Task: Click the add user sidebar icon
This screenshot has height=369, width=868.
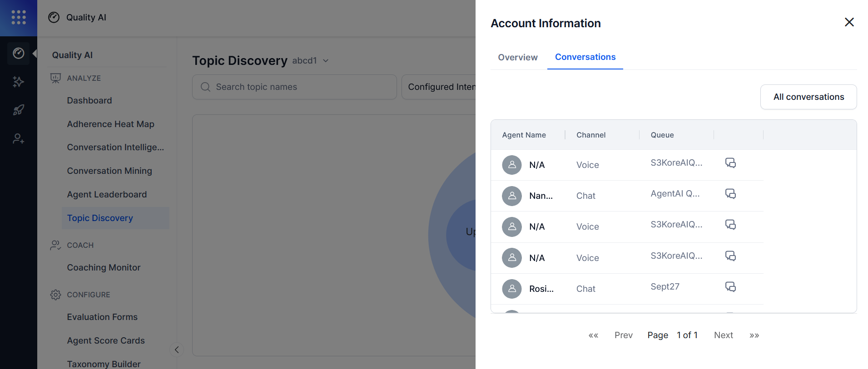Action: click(18, 138)
